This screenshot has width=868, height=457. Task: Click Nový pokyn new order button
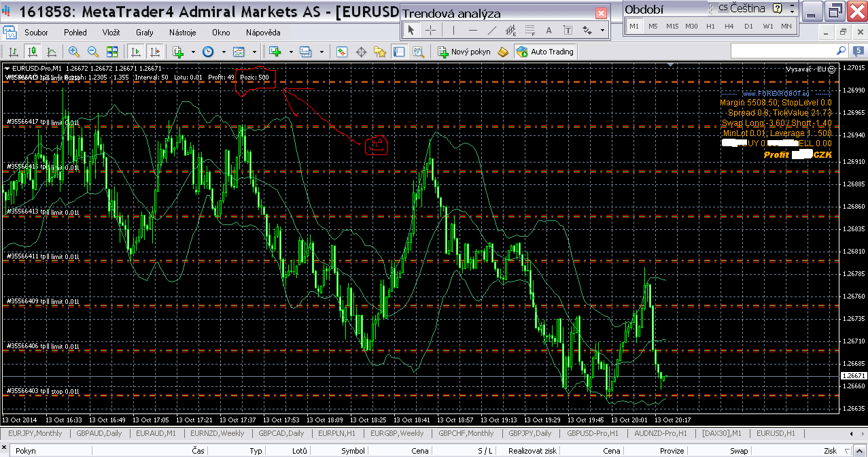coord(464,52)
